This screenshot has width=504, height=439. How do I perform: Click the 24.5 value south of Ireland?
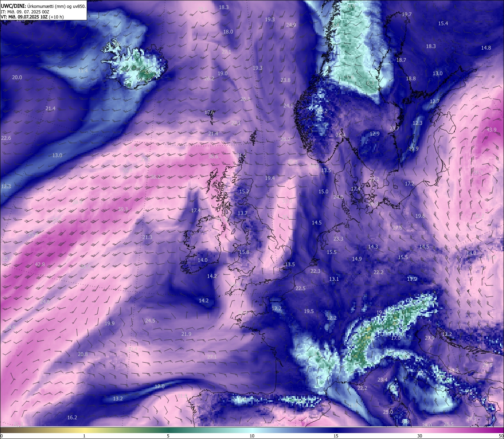tap(150, 320)
